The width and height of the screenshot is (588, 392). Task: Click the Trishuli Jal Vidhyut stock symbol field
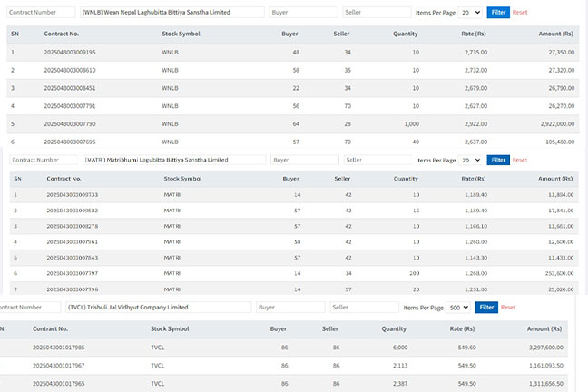159,308
